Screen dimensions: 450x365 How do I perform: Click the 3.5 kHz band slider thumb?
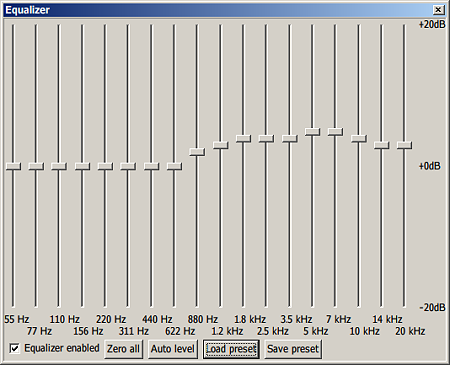point(290,138)
